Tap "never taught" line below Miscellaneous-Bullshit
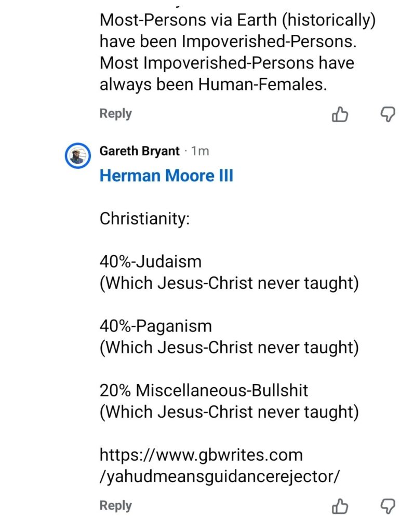Screen dimensions: 414x532 click(x=229, y=412)
